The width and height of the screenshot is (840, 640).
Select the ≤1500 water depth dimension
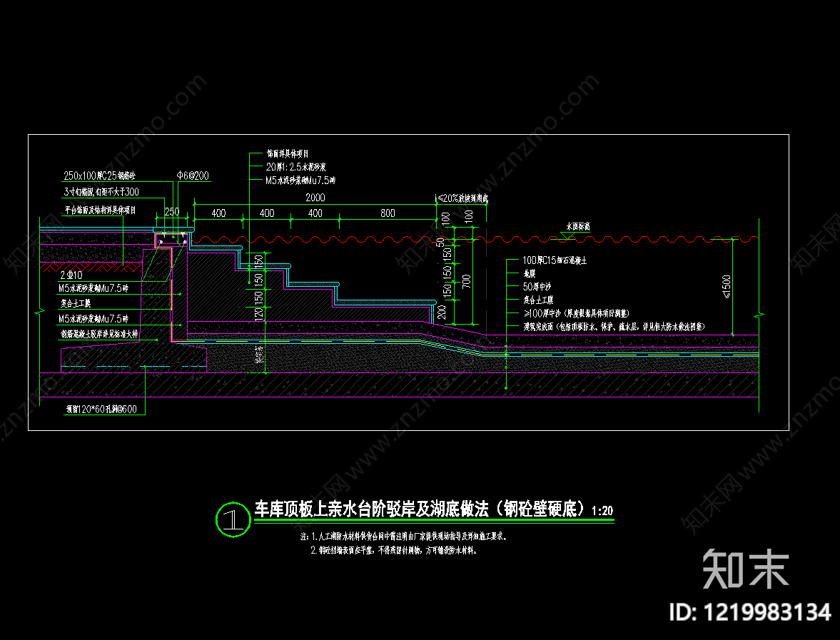click(727, 287)
